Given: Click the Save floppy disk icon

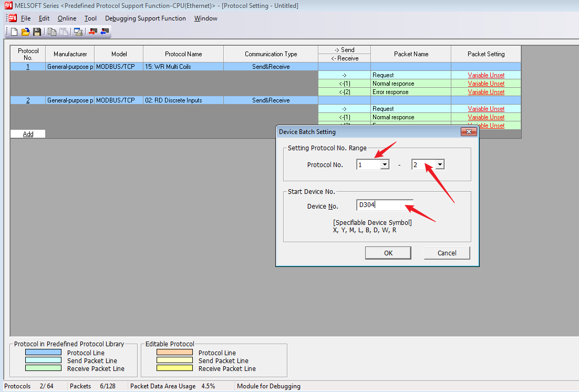Looking at the screenshot, I should tap(37, 32).
